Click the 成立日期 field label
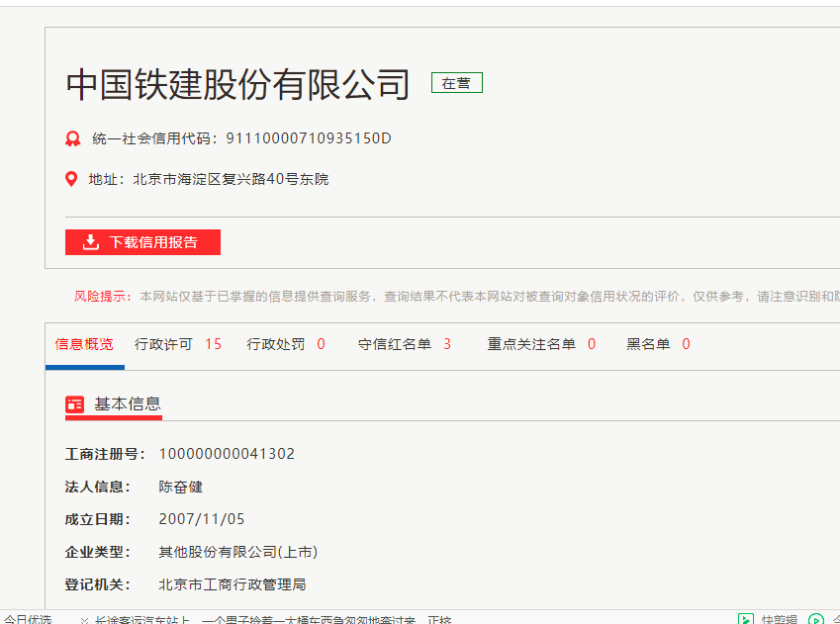The width and height of the screenshot is (840, 624). (x=98, y=519)
